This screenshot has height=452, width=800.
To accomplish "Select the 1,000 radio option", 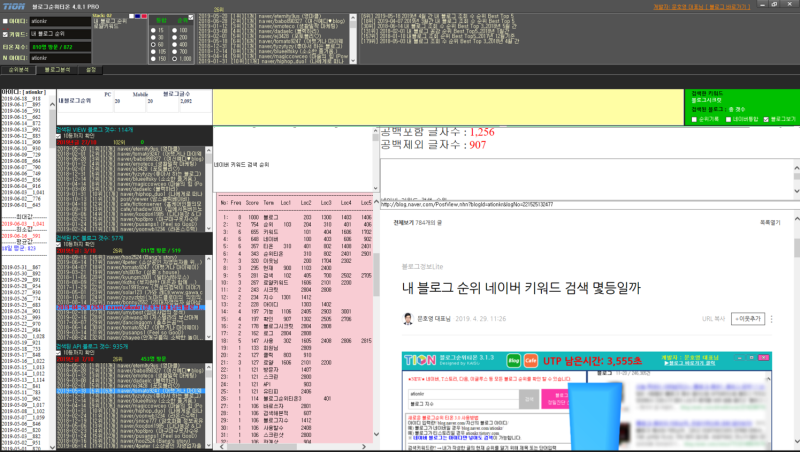I will coord(174,59).
